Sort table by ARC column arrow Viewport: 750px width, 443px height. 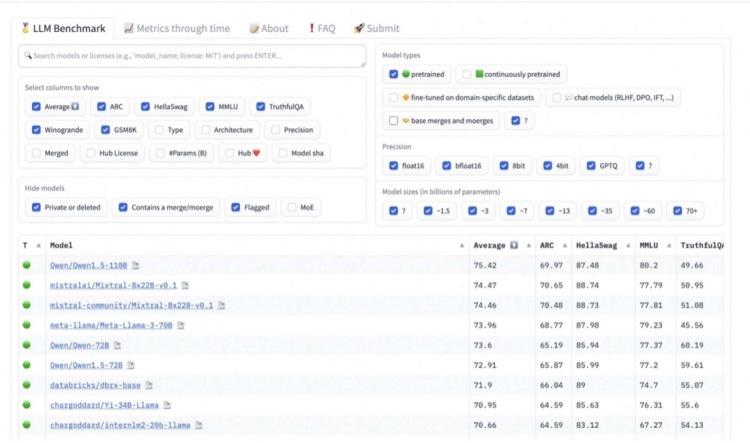[x=564, y=245]
